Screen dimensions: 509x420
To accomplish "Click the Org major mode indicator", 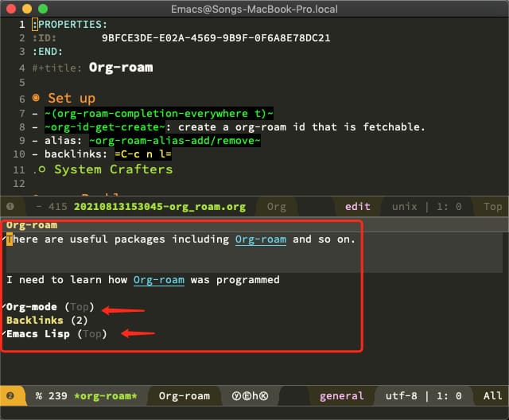I will click(277, 207).
